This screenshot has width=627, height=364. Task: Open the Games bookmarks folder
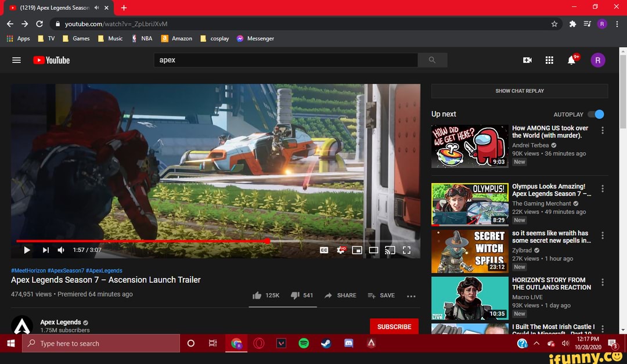[76, 38]
